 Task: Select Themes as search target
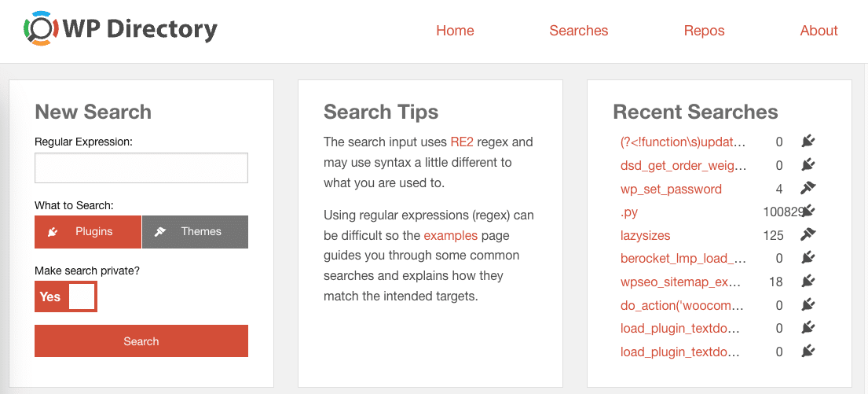coord(195,232)
